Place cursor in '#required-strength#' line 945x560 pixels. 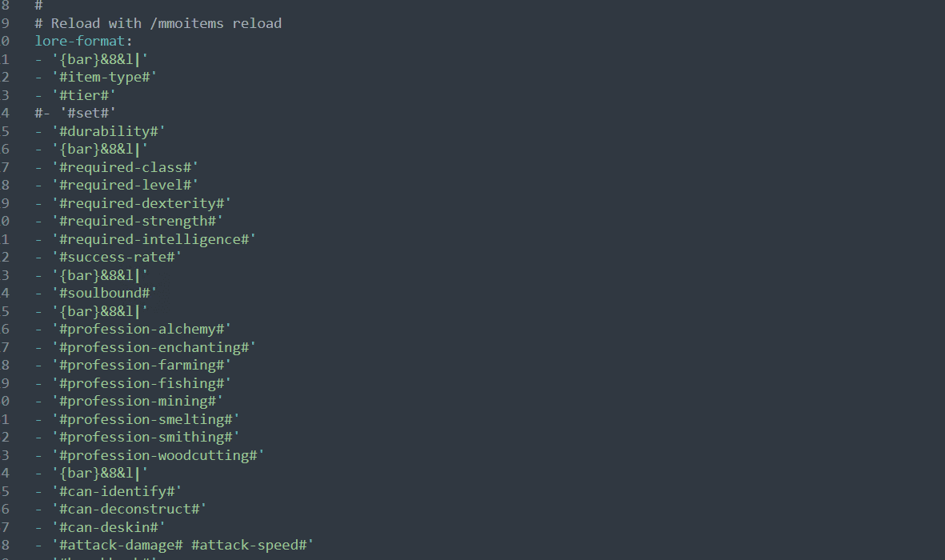pos(137,221)
